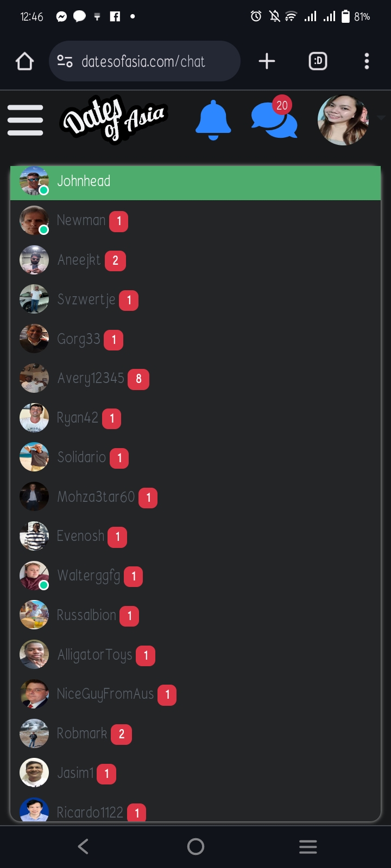The image size is (391, 868).
Task: Go to browser home page
Action: pyautogui.click(x=25, y=61)
